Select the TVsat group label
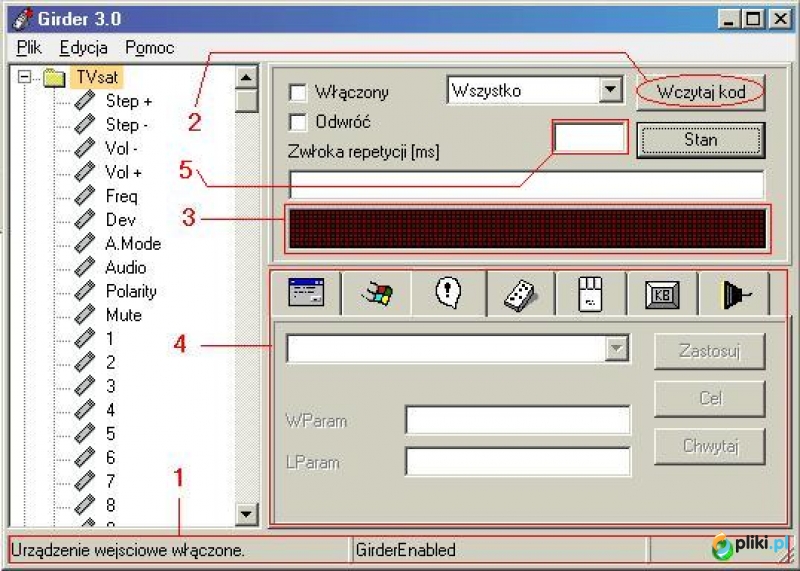This screenshot has width=800, height=571. [x=97, y=78]
